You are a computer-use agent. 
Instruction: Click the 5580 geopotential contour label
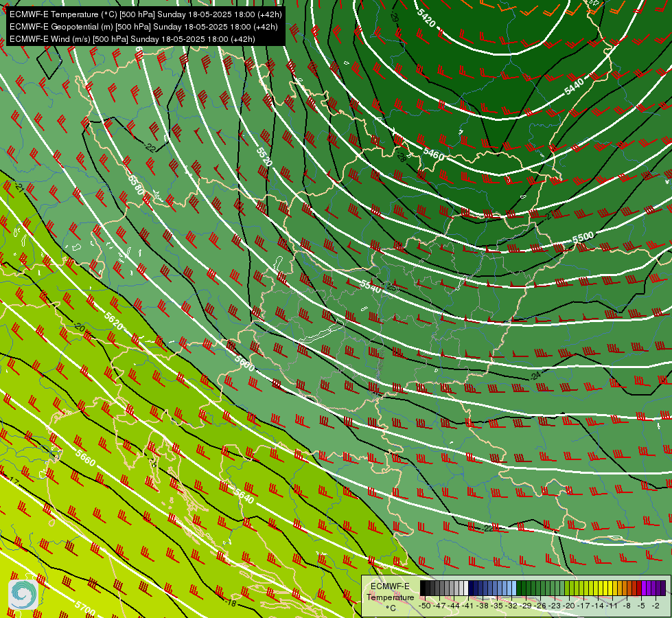[x=135, y=185]
